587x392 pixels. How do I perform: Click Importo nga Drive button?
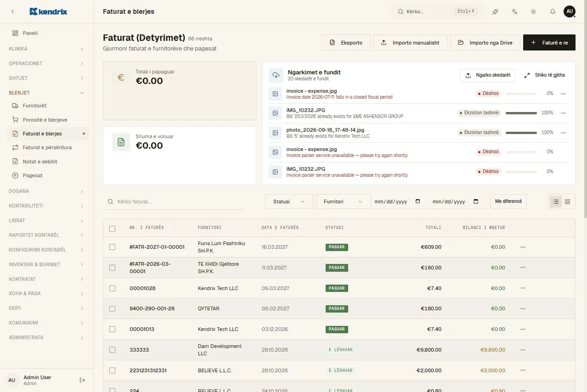coord(485,43)
